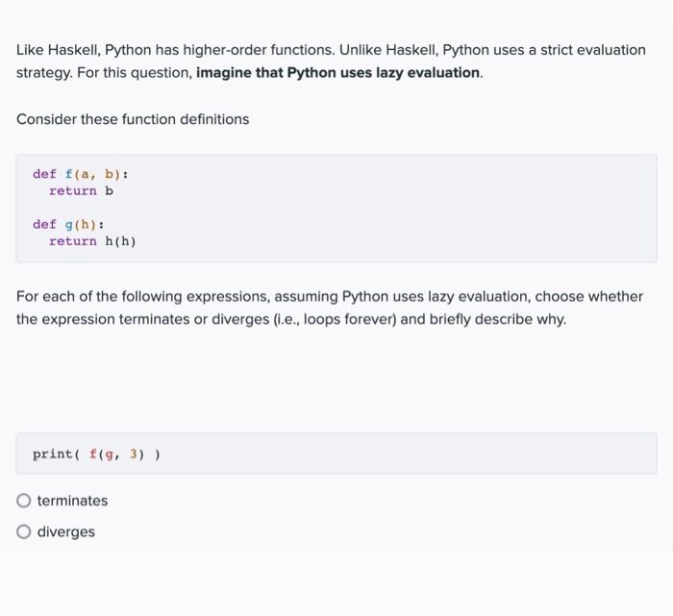Select the 'terminates' radio button

(24, 500)
